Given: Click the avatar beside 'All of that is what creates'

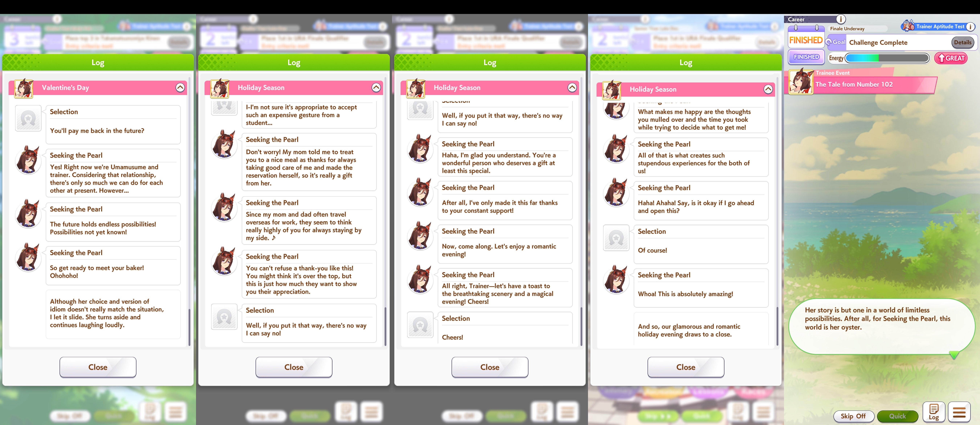Looking at the screenshot, I should pos(616,149).
